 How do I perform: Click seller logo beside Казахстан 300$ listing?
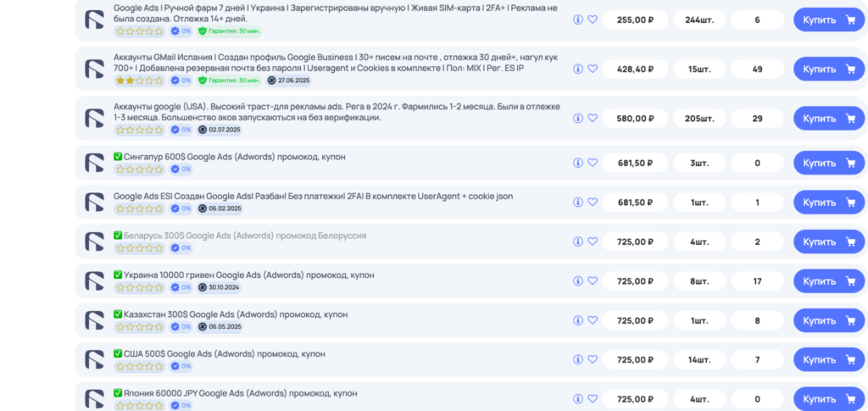coord(94,320)
